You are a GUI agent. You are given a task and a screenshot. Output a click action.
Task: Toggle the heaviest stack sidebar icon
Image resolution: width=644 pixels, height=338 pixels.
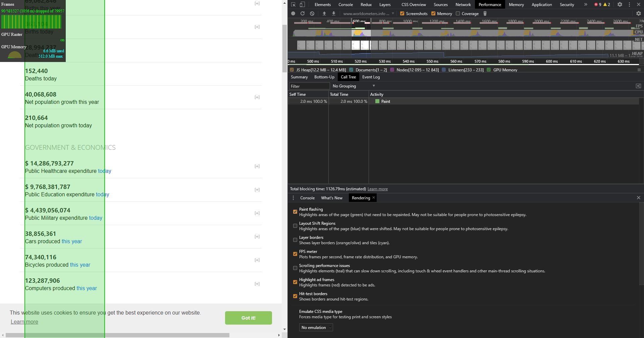point(638,86)
